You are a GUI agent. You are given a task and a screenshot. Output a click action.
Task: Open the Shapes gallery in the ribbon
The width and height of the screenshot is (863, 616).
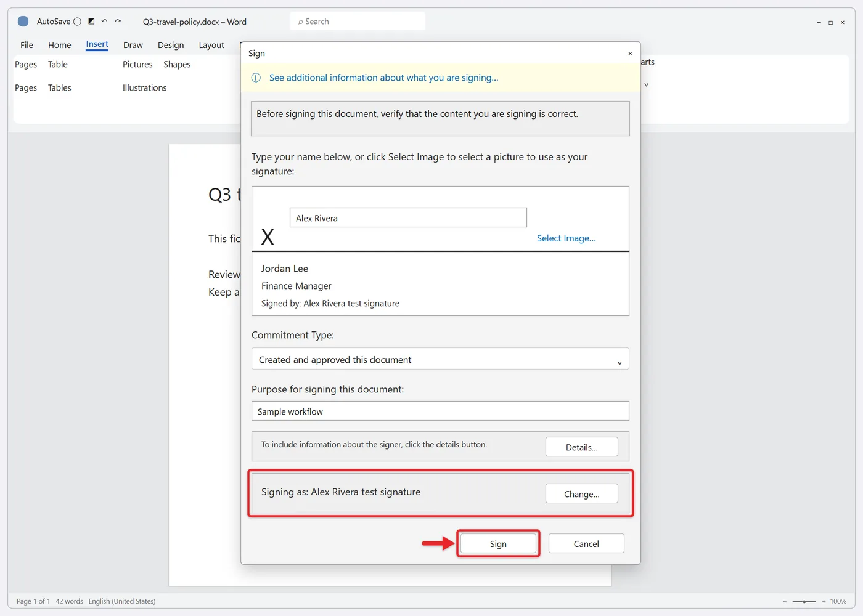tap(177, 64)
